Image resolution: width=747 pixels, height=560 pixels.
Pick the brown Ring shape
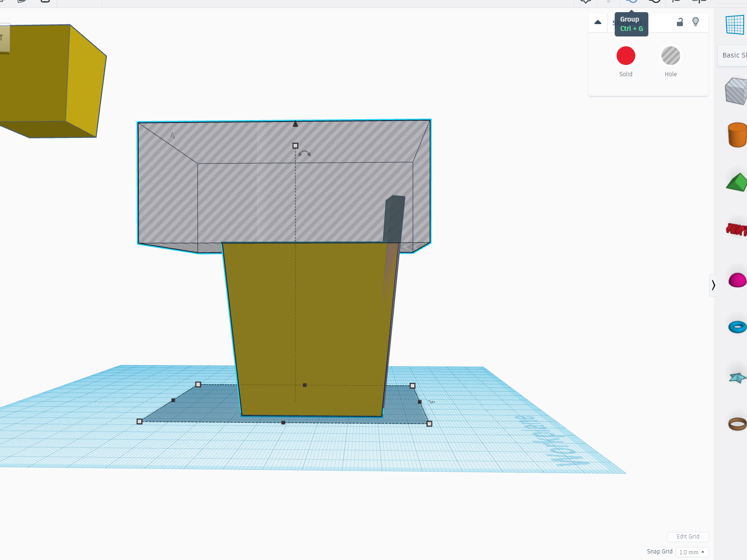coord(737,424)
